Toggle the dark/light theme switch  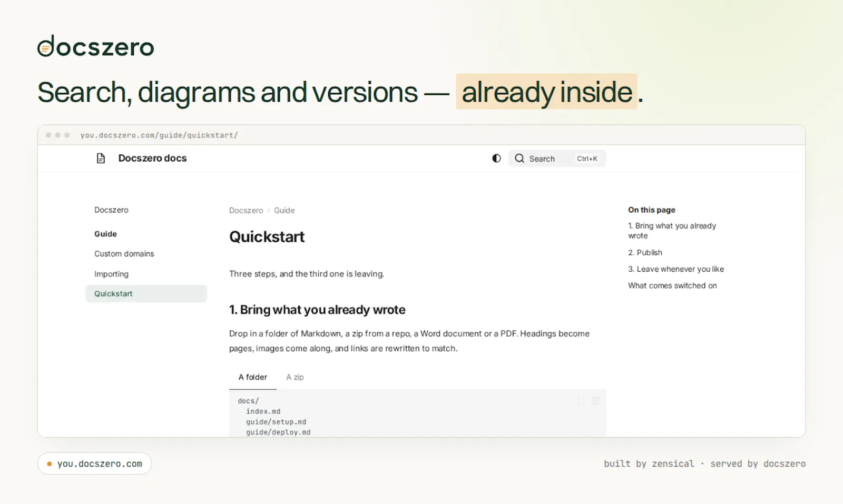(496, 159)
